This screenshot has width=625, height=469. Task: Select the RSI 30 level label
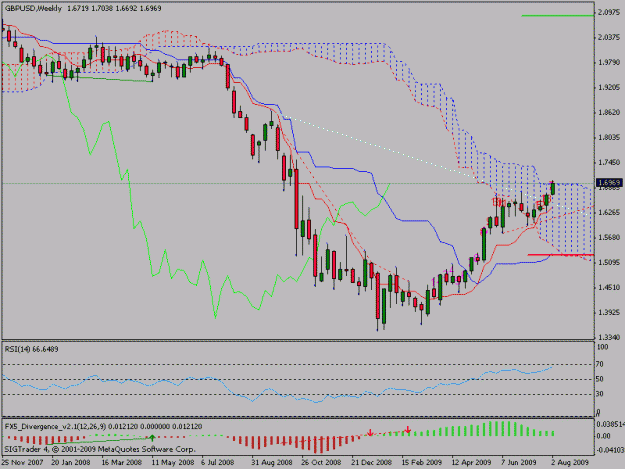[x=599, y=394]
